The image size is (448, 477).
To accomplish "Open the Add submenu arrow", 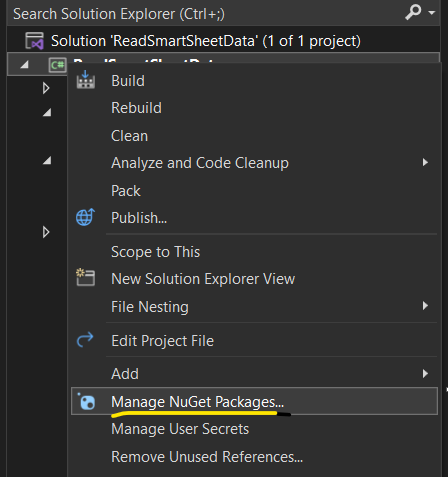I will click(x=425, y=373).
